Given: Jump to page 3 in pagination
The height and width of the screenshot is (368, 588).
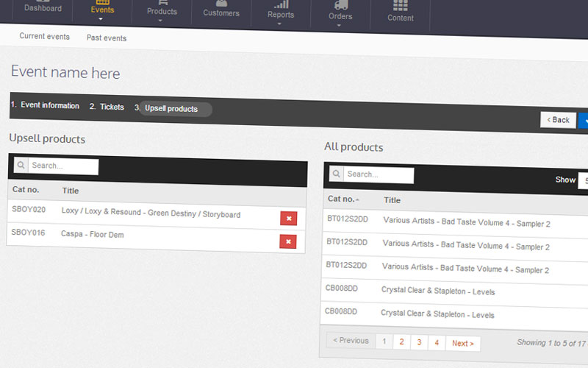Looking at the screenshot, I should coord(418,342).
